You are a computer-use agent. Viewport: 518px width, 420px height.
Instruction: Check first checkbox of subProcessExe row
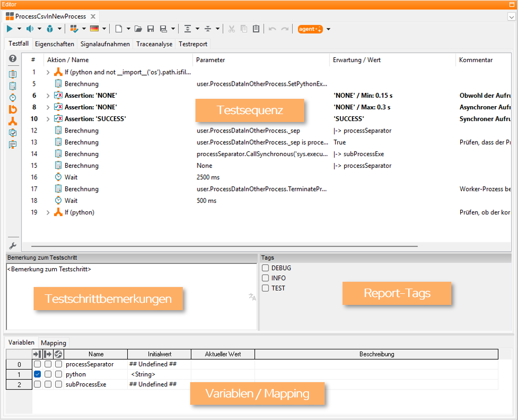coord(37,384)
